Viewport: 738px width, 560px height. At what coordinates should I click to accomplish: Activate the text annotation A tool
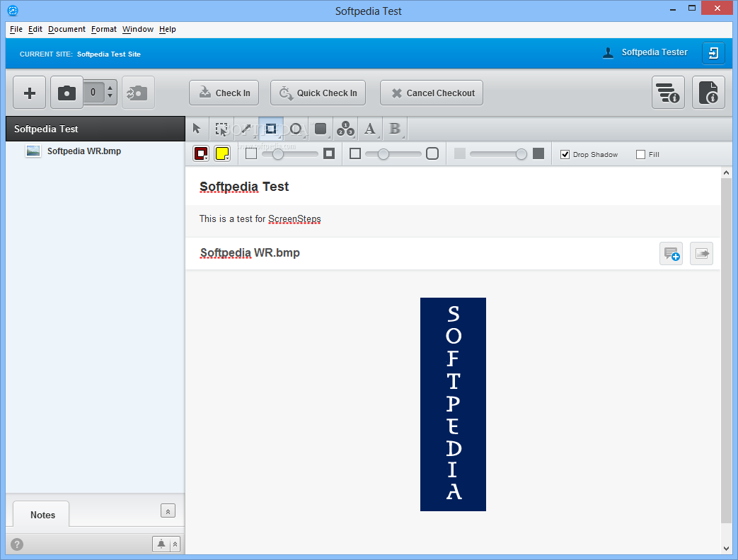pyautogui.click(x=370, y=129)
